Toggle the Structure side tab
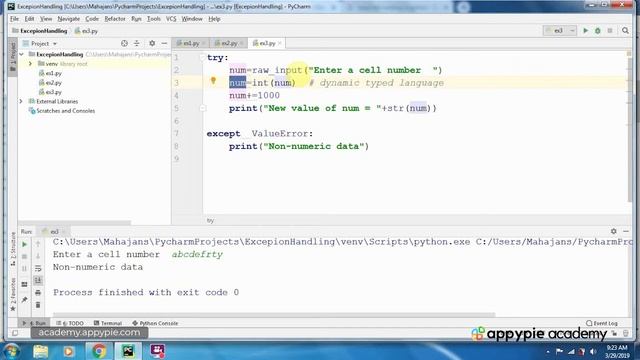640x360 pixels. [13, 249]
